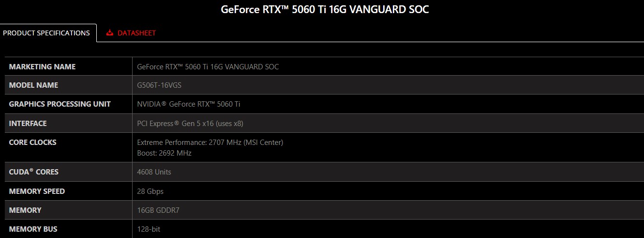Image resolution: width=644 pixels, height=238 pixels.
Task: Click the 28 Gbps memory speed value
Action: click(150, 191)
